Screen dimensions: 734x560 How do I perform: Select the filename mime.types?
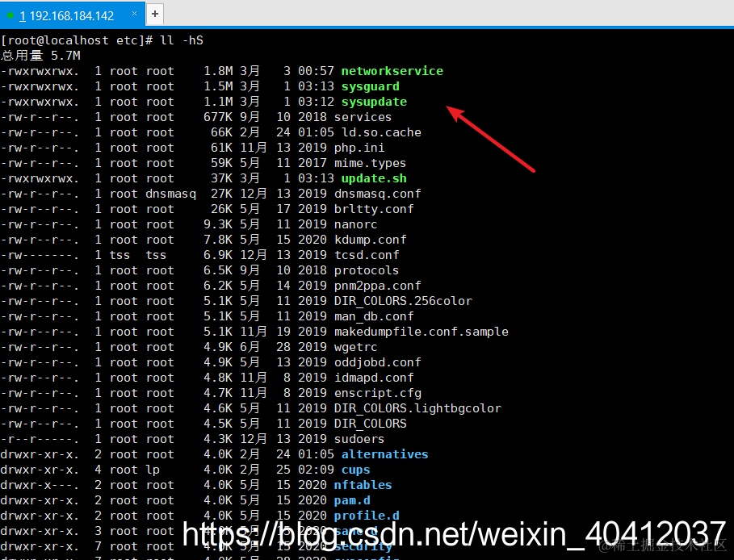point(371,163)
